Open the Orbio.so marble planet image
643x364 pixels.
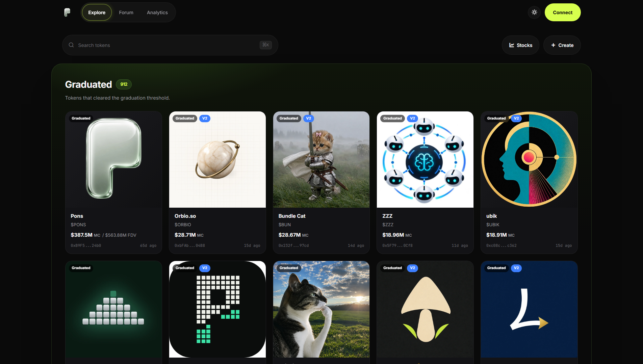point(217,159)
